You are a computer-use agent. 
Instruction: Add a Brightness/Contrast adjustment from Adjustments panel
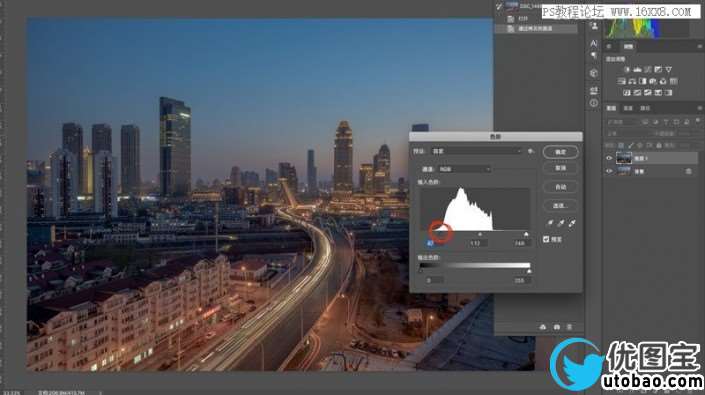[x=627, y=70]
